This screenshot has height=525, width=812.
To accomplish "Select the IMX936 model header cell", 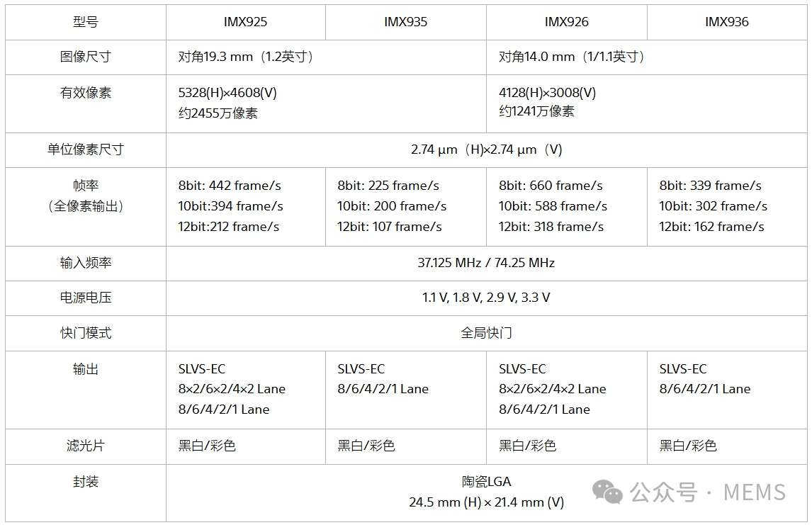I will (726, 22).
